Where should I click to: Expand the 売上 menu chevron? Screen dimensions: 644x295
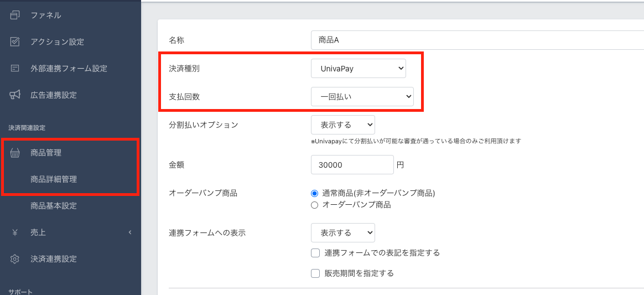pyautogui.click(x=130, y=232)
